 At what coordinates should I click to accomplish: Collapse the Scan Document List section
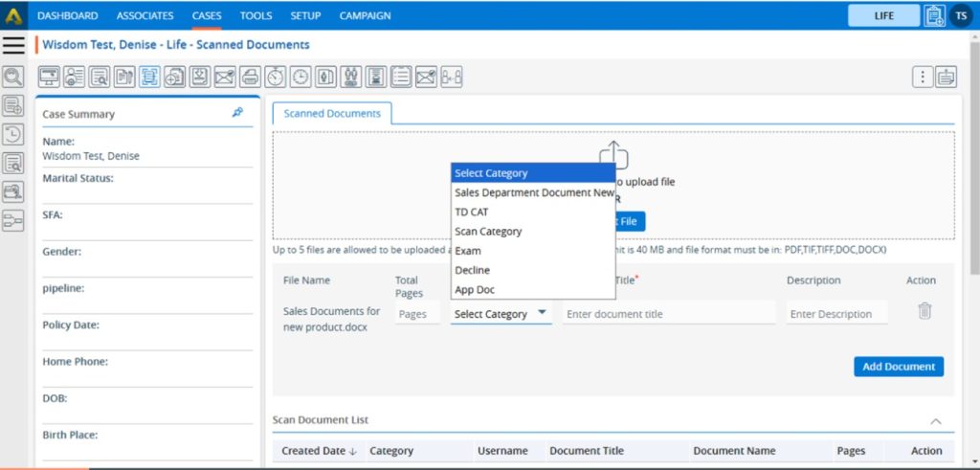pyautogui.click(x=935, y=421)
